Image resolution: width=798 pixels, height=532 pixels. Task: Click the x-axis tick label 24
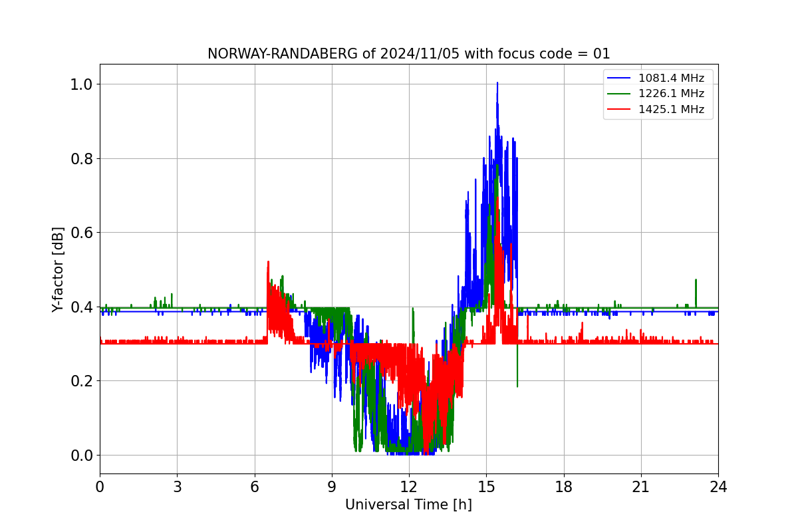pyautogui.click(x=718, y=487)
